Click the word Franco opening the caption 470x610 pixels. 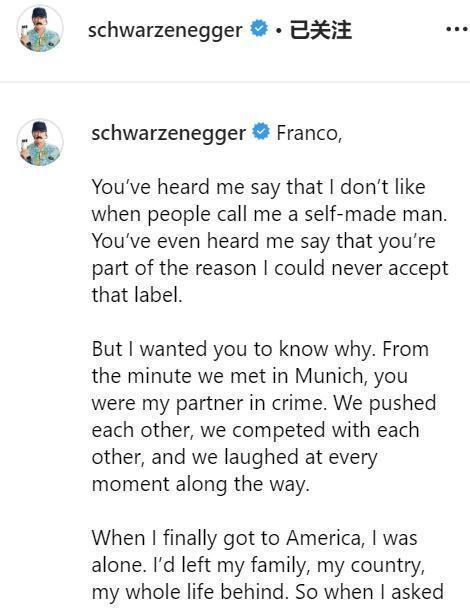(x=309, y=133)
